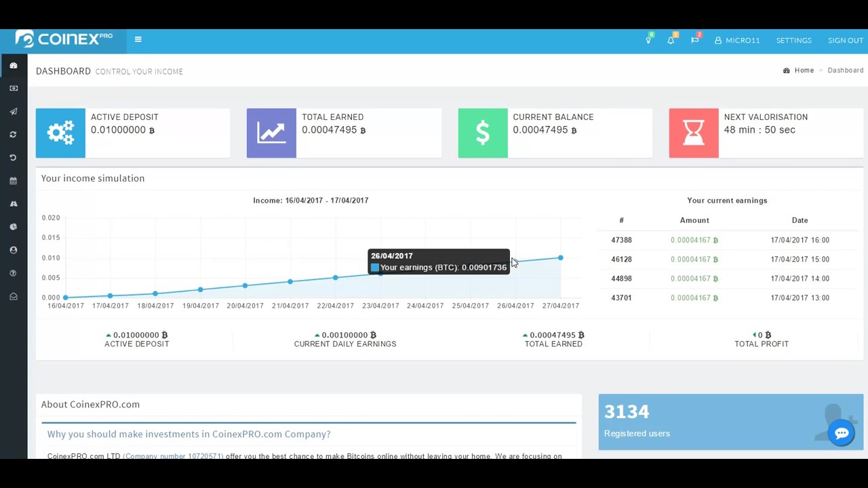Open the help question mark icon in sidebar
Image resolution: width=868 pixels, height=488 pixels.
(13, 273)
